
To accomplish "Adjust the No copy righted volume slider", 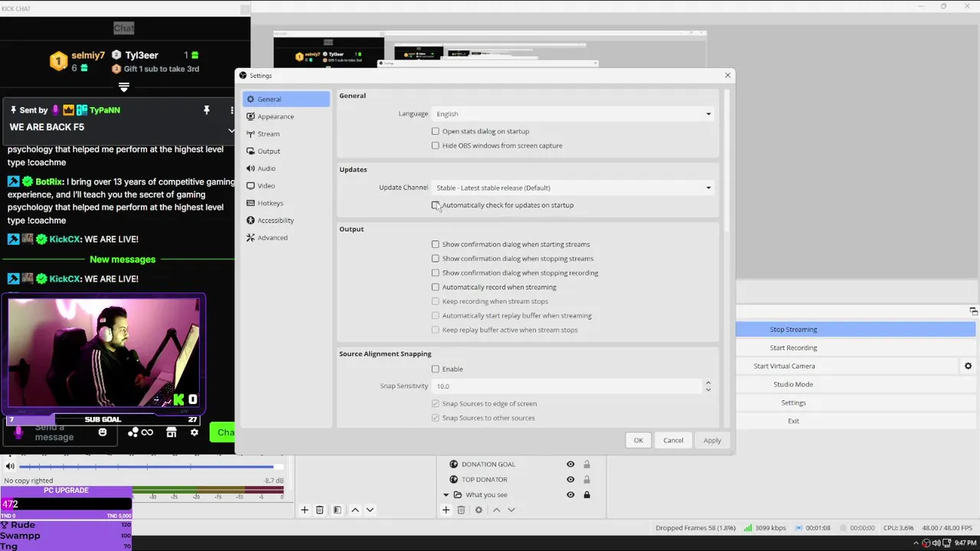I will point(150,465).
